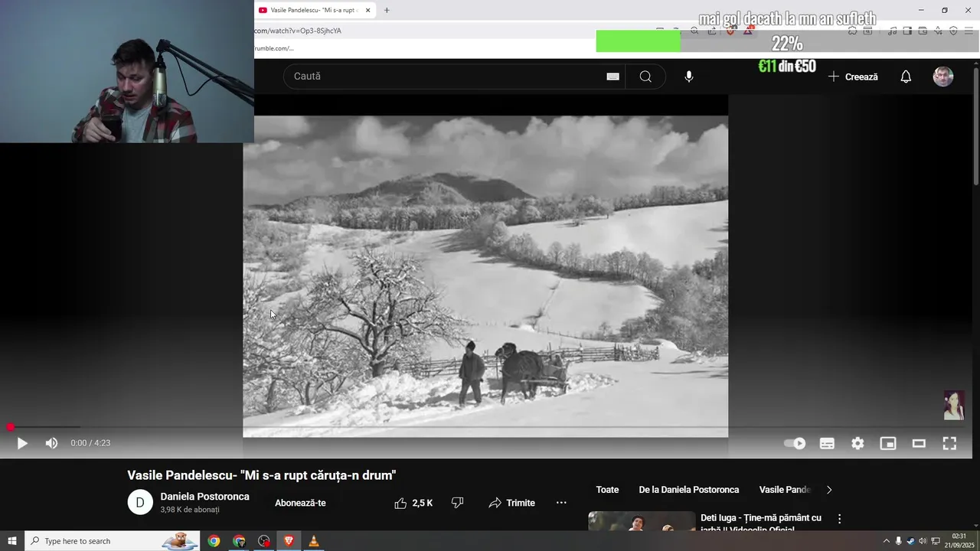Click the Brave Shields lion icon
This screenshot has height=551, width=980.
tap(730, 31)
